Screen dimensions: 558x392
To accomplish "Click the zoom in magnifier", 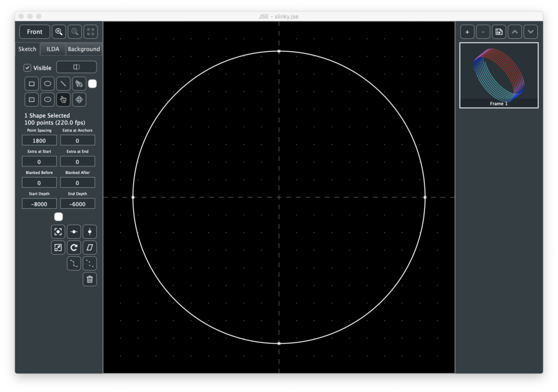I will [59, 32].
